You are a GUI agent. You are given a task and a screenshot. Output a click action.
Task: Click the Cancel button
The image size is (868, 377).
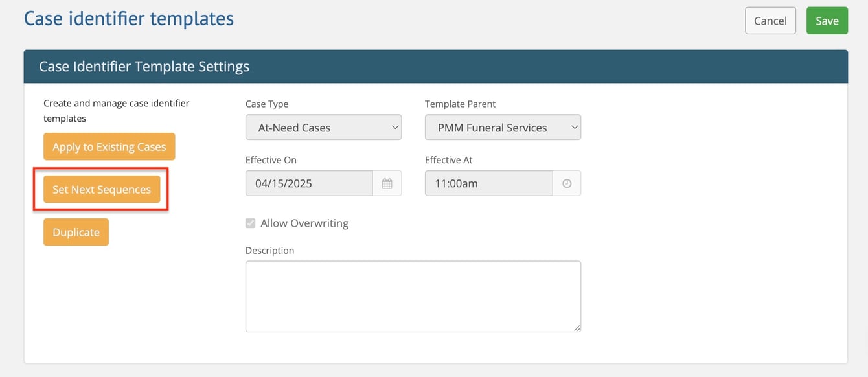[x=770, y=21]
